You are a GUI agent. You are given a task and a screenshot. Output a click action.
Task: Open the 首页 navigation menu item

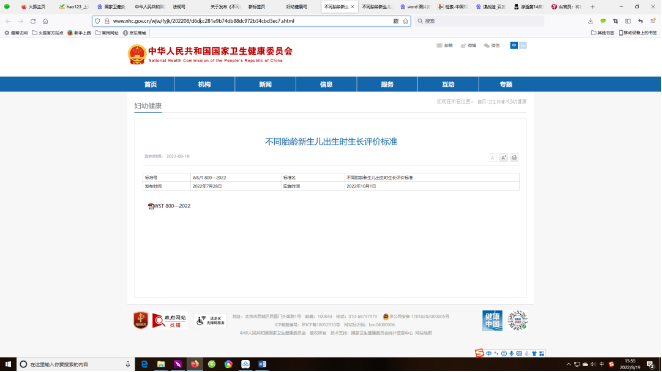[x=151, y=84]
